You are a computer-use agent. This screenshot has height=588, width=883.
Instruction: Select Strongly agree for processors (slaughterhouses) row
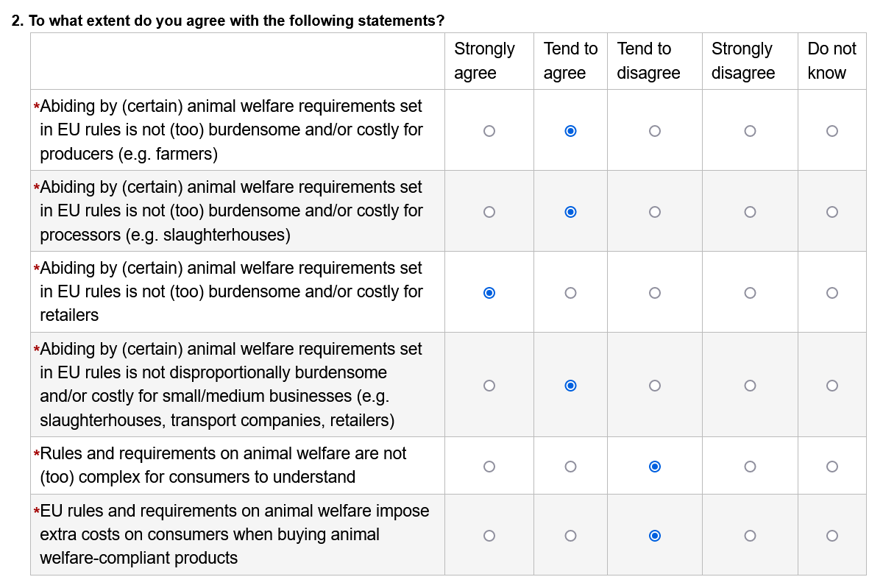coord(489,212)
